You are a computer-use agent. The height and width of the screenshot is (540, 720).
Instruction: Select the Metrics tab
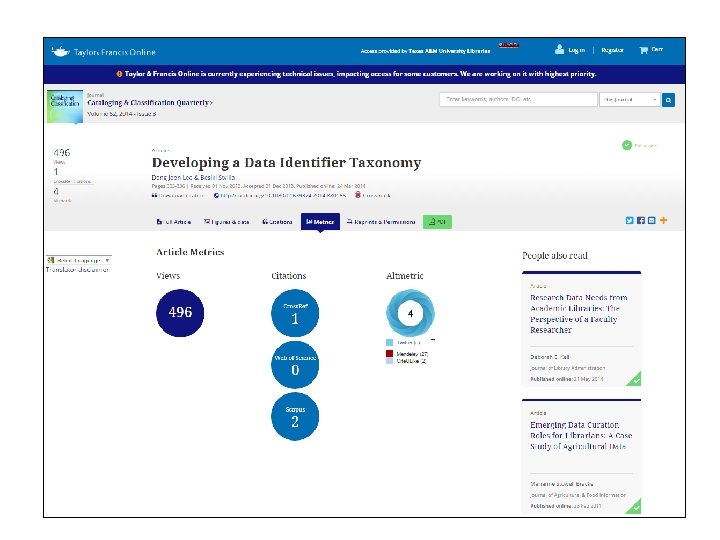pos(320,222)
